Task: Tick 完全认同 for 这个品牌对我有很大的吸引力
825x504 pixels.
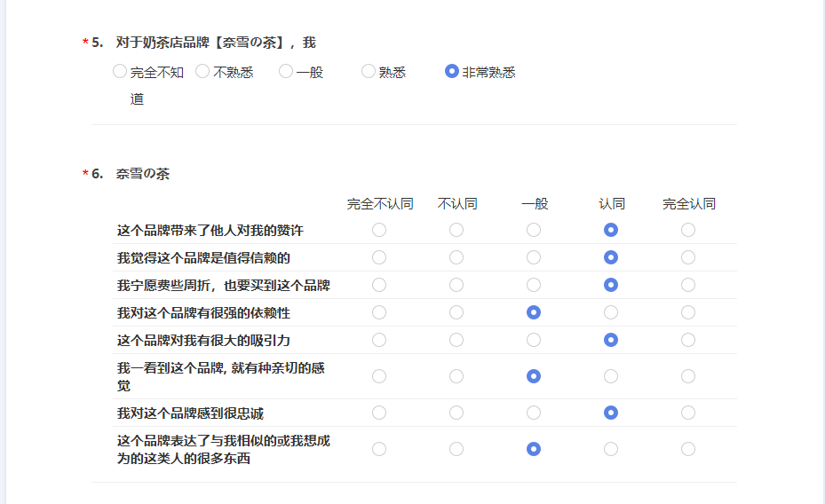Action: (688, 340)
